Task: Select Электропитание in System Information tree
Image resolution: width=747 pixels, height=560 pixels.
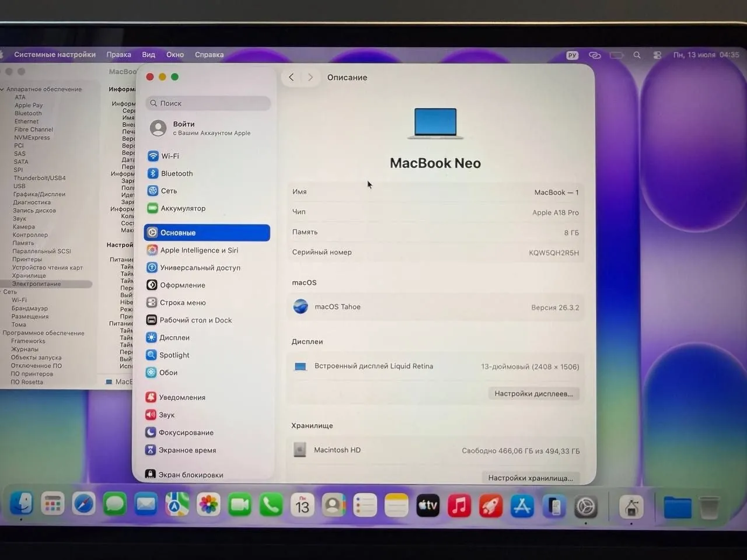Action: coord(46,283)
